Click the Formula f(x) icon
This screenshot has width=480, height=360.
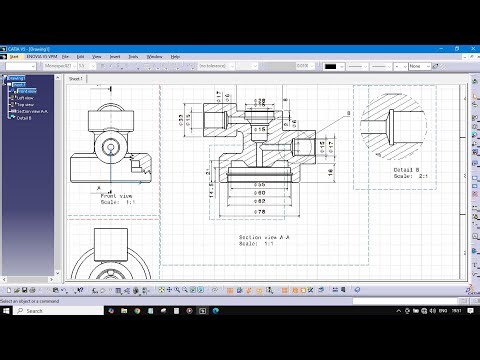pyautogui.click(x=95, y=291)
